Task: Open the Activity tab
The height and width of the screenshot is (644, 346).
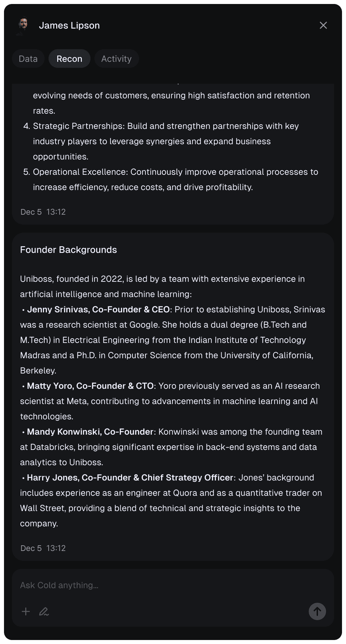Action: [116, 59]
